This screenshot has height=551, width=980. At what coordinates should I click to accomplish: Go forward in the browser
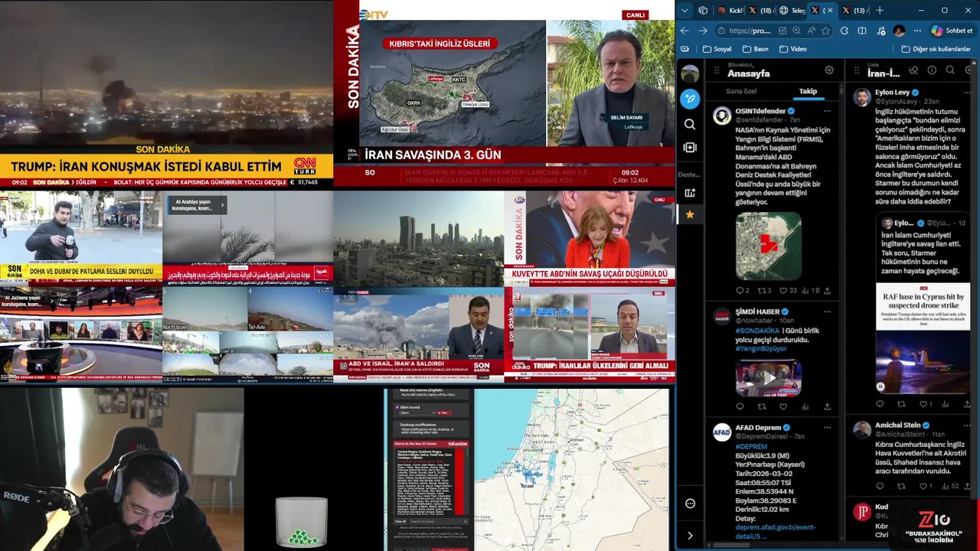(x=703, y=31)
